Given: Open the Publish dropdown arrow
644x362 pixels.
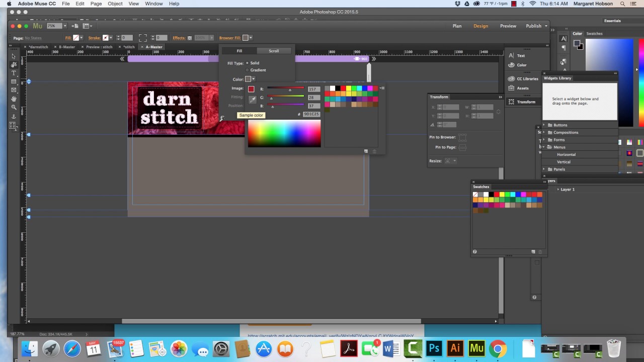Looking at the screenshot, I should click(x=546, y=26).
